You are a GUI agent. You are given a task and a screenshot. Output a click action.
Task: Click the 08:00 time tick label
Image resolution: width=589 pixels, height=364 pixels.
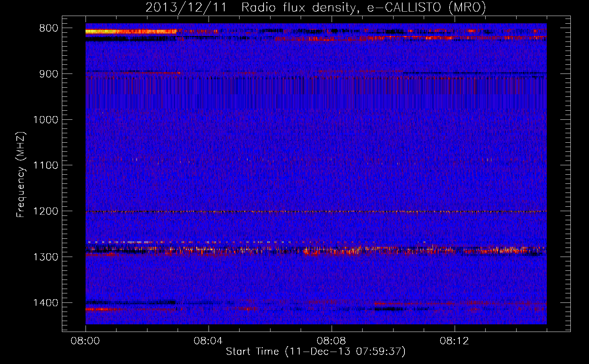click(86, 341)
